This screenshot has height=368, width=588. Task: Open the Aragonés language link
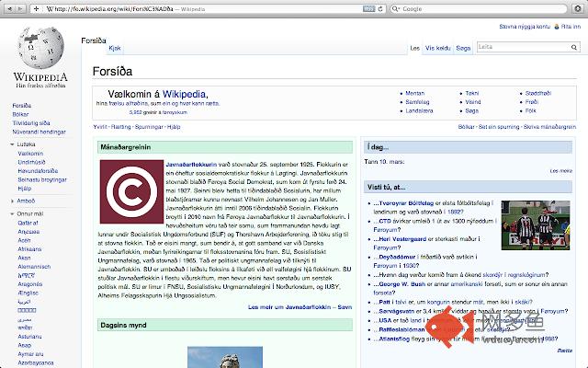click(30, 284)
